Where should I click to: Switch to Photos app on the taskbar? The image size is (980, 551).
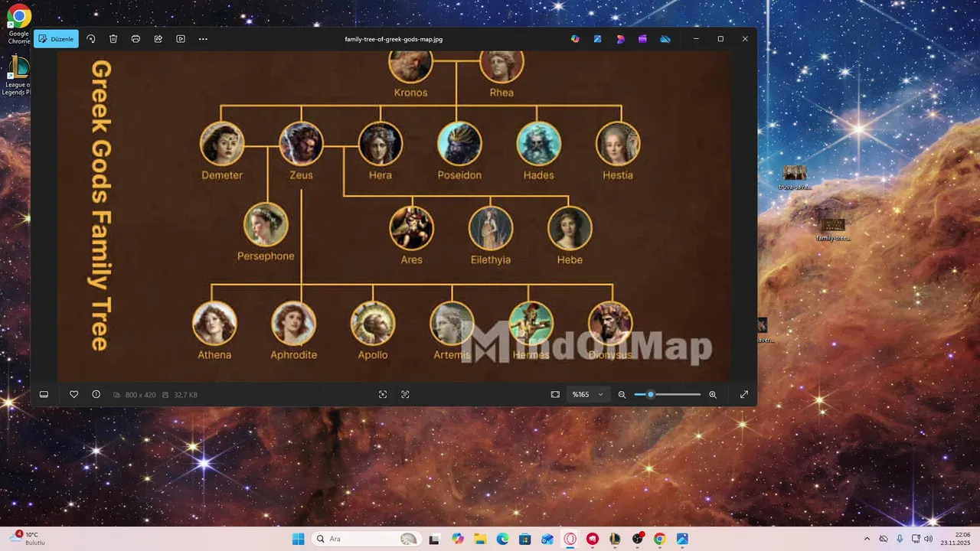(681, 539)
